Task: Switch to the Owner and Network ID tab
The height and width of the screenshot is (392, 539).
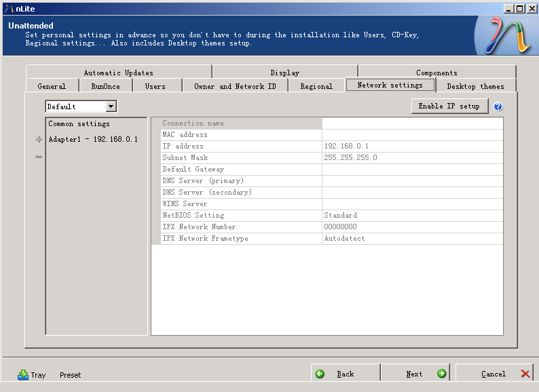Action: pos(235,86)
